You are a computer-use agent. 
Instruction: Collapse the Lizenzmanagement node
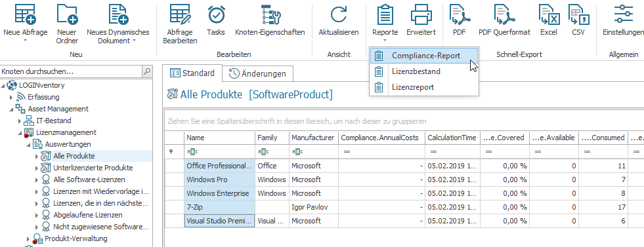20,133
